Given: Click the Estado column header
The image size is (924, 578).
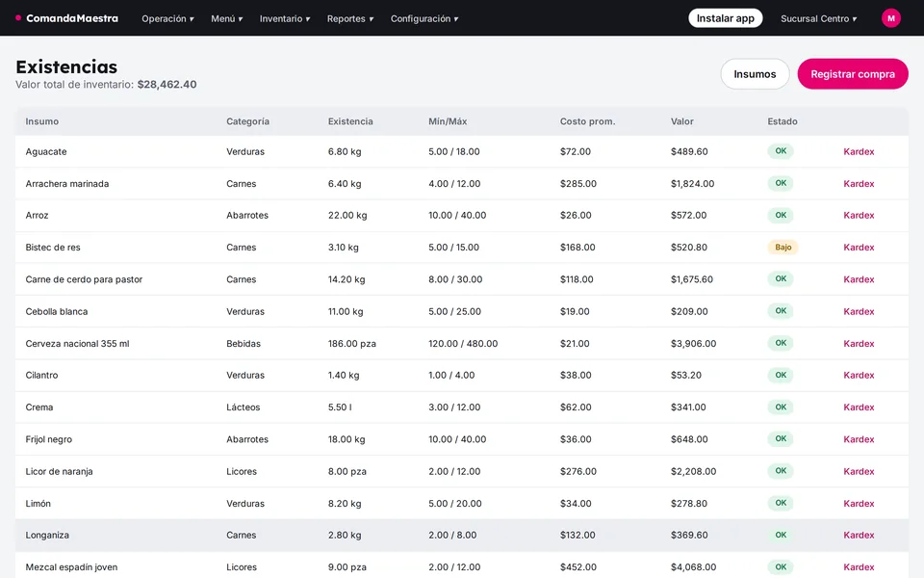Looking at the screenshot, I should click(782, 121).
